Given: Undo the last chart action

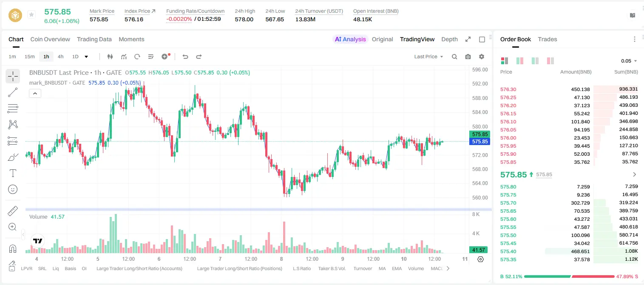Looking at the screenshot, I should click(x=185, y=57).
